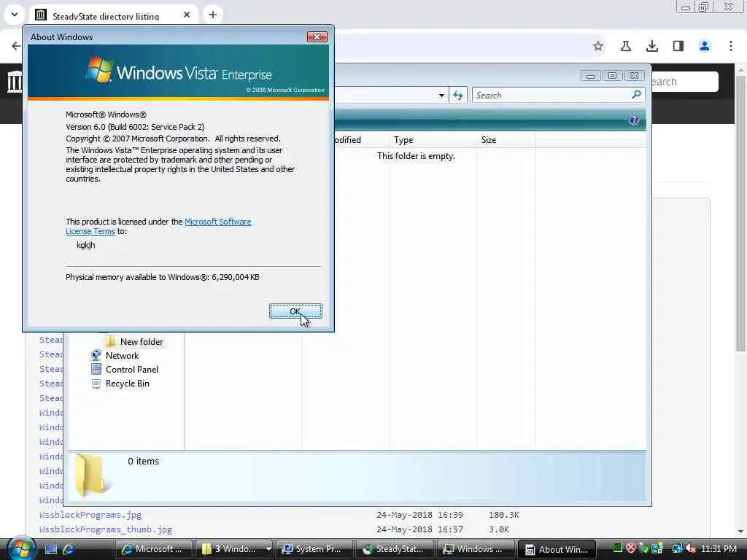Screen dimensions: 747x560
Task: Select Network in Explorer tree
Action: click(122, 356)
